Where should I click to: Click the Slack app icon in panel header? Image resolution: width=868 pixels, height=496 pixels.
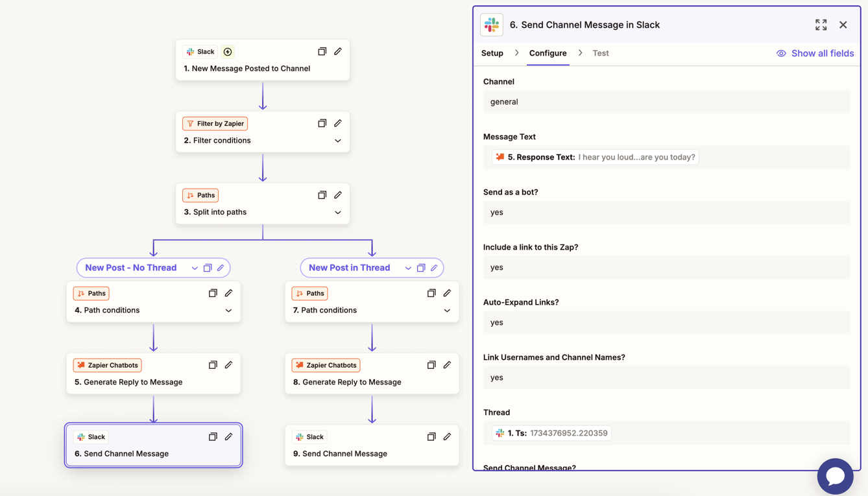tap(492, 25)
